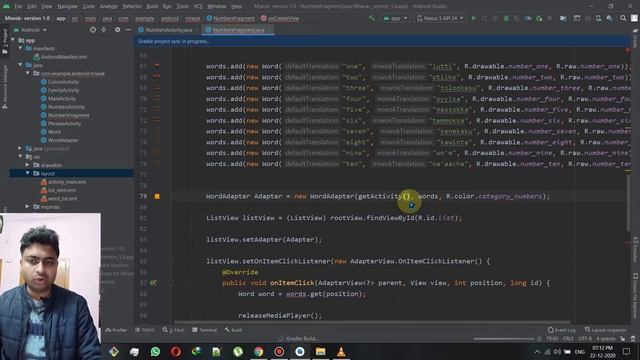Open Windows notification center icon
The width and height of the screenshot is (640, 360).
627,351
